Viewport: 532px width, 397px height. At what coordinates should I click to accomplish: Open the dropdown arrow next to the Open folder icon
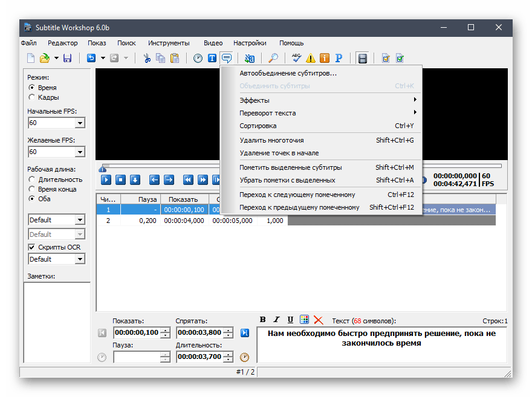56,59
